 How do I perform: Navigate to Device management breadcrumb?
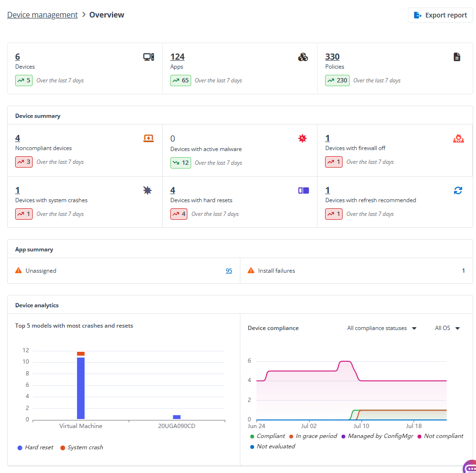coord(42,15)
